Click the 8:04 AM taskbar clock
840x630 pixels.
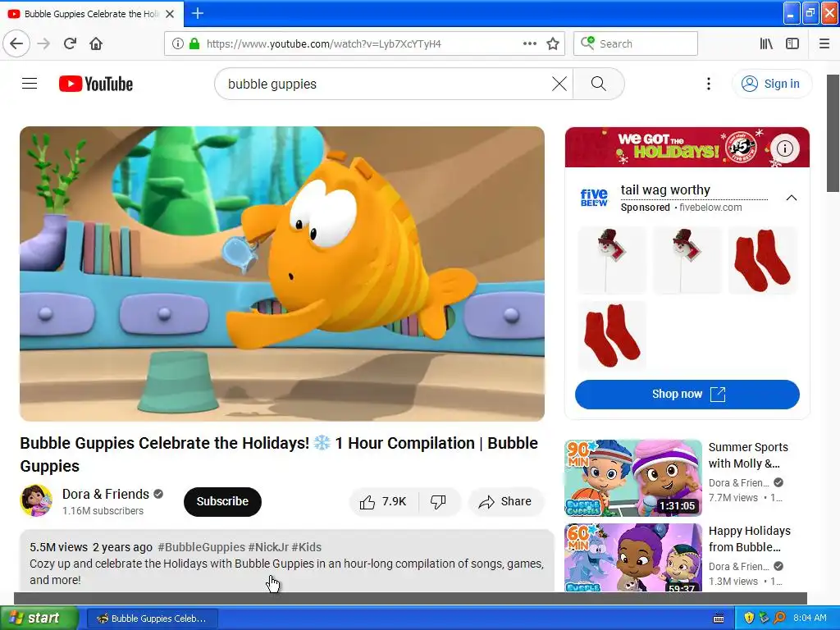pyautogui.click(x=810, y=619)
